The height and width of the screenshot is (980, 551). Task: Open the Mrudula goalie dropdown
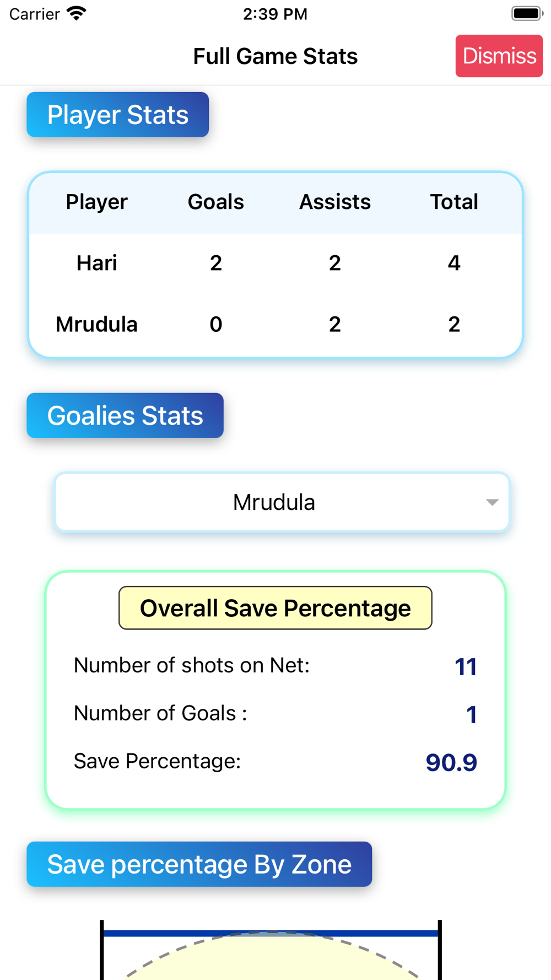click(x=282, y=502)
